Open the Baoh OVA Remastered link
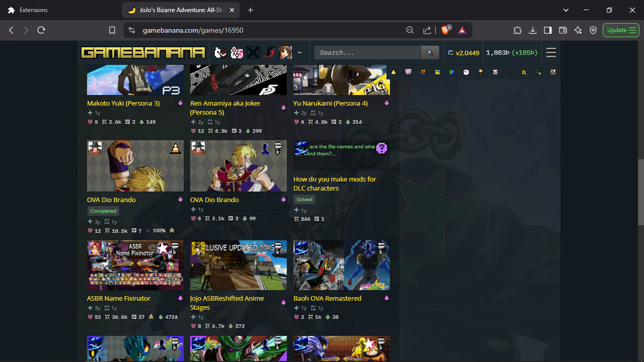The height and width of the screenshot is (362, 644). pyautogui.click(x=327, y=298)
